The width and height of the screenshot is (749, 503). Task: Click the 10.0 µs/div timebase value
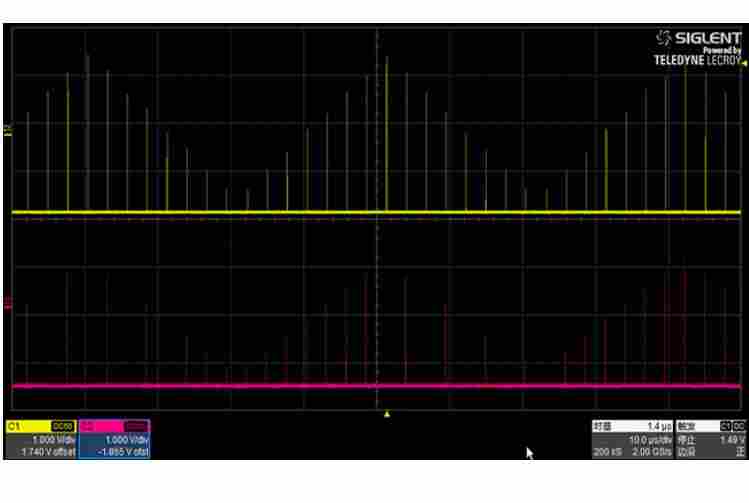[x=648, y=439]
